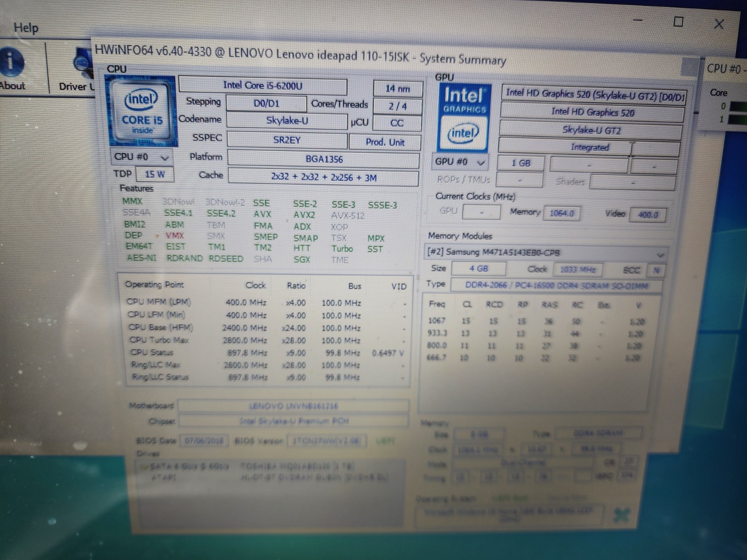This screenshot has width=747, height=560.
Task: Select the TOSHIBA SATA drive row
Action: click(x=270, y=466)
